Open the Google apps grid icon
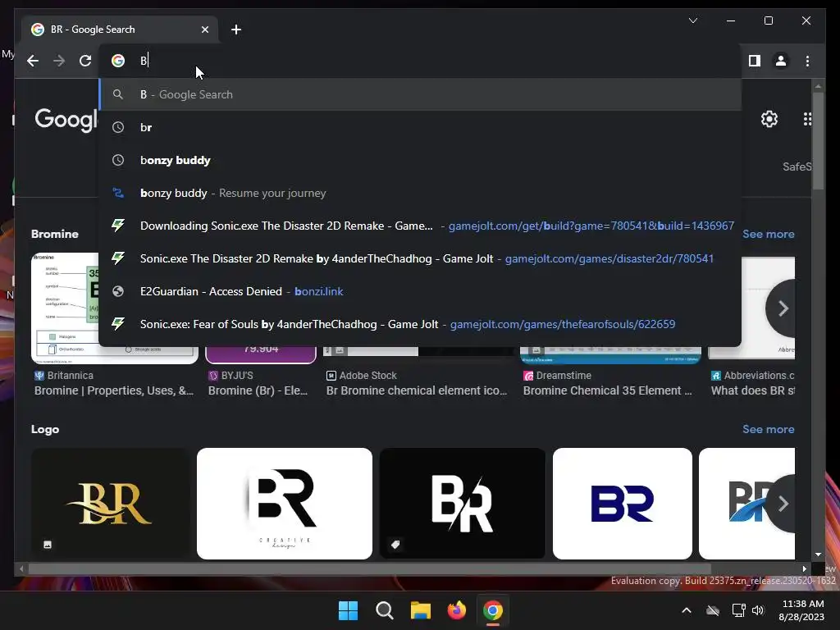Viewport: 840px width, 630px height. pos(807,119)
